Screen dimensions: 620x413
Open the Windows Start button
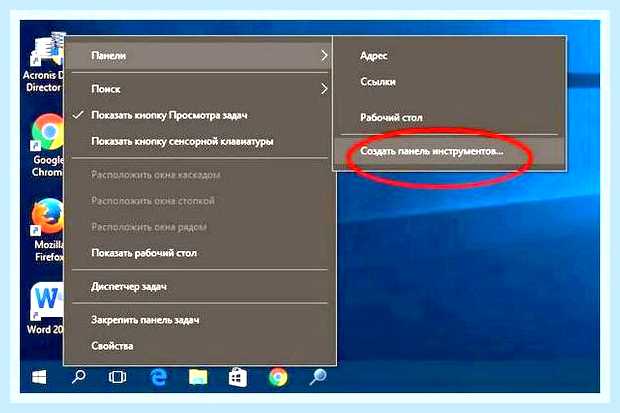pyautogui.click(x=39, y=377)
